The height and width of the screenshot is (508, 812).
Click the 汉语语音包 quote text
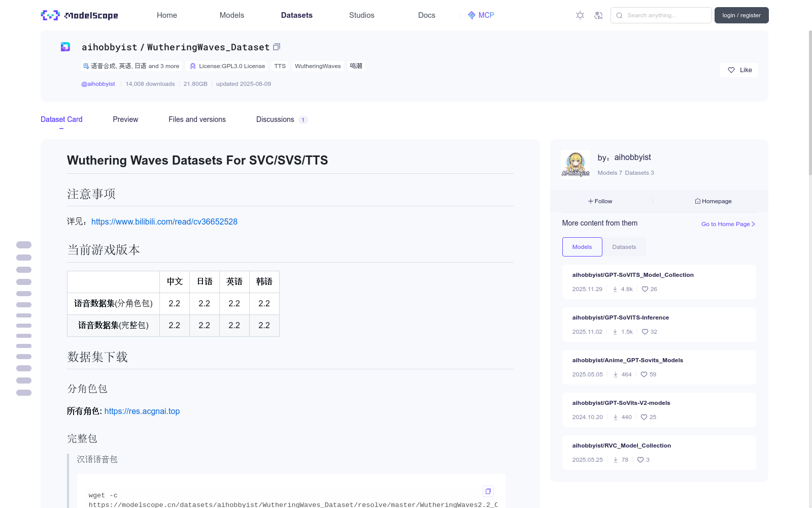(97, 459)
